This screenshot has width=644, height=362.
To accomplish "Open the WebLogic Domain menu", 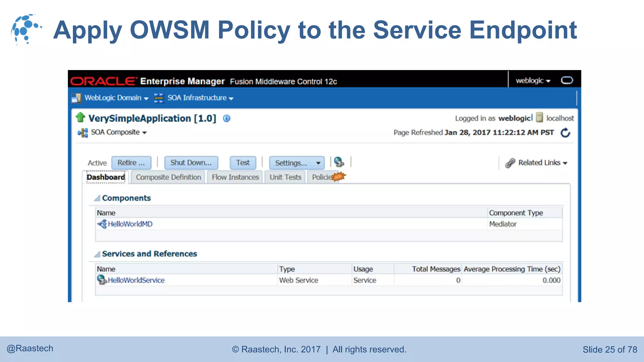I will point(116,98).
